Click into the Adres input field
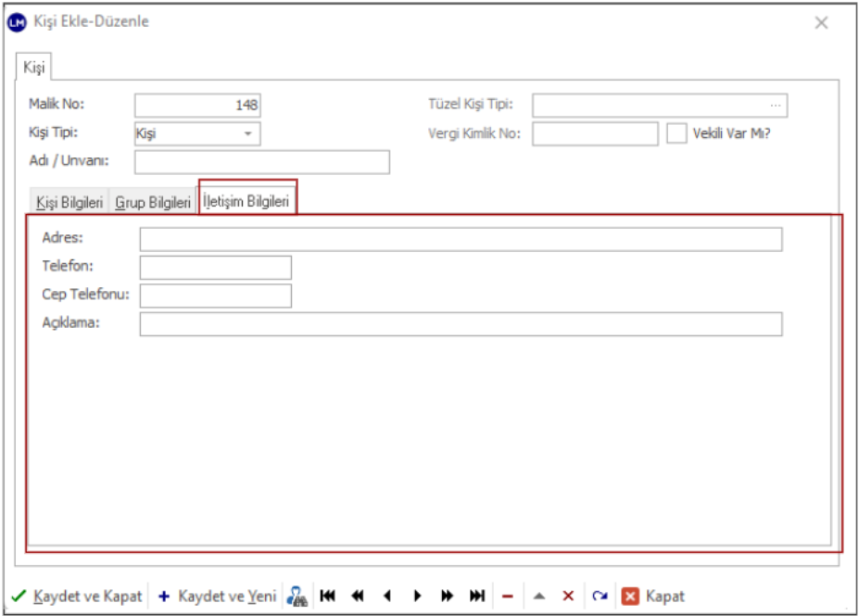 461,239
